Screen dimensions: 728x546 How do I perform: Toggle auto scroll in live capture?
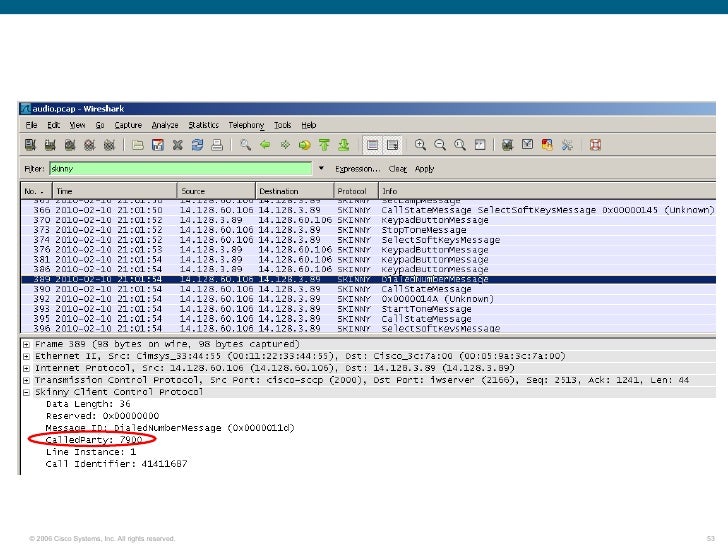click(392, 145)
